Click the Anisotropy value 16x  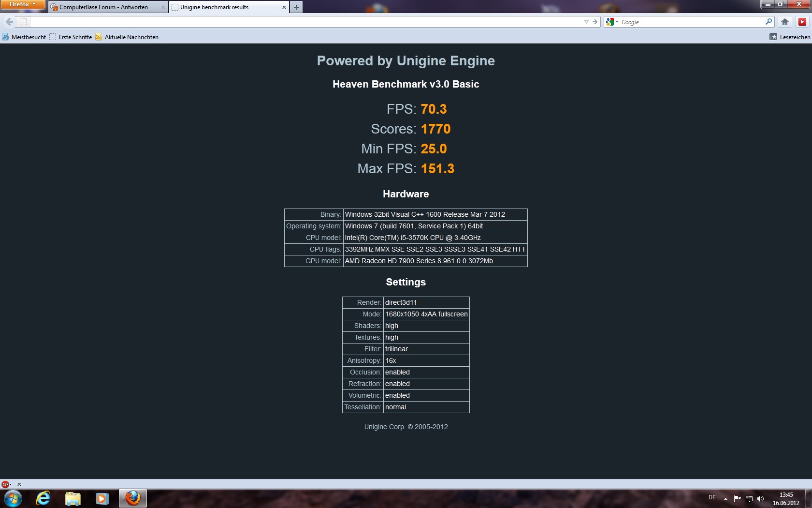[391, 360]
